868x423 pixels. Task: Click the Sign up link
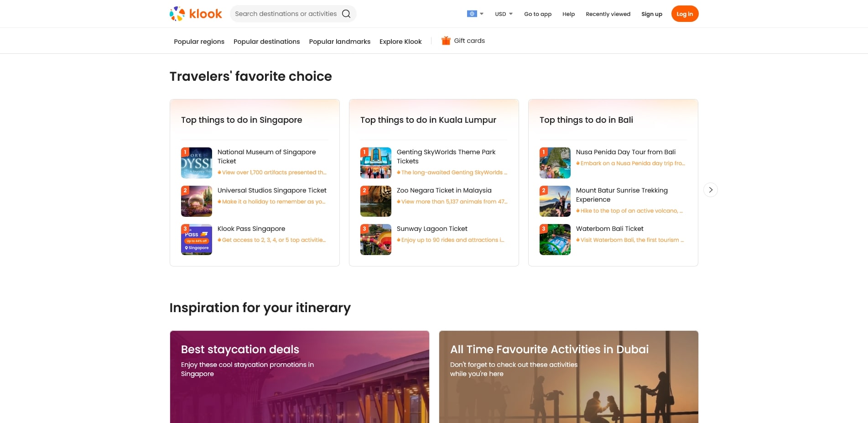click(x=651, y=14)
